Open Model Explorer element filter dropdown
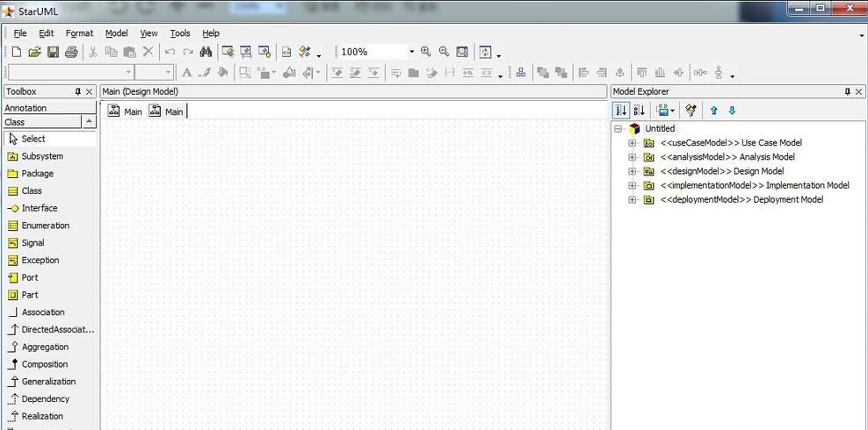Image resolution: width=868 pixels, height=430 pixels. point(665,111)
